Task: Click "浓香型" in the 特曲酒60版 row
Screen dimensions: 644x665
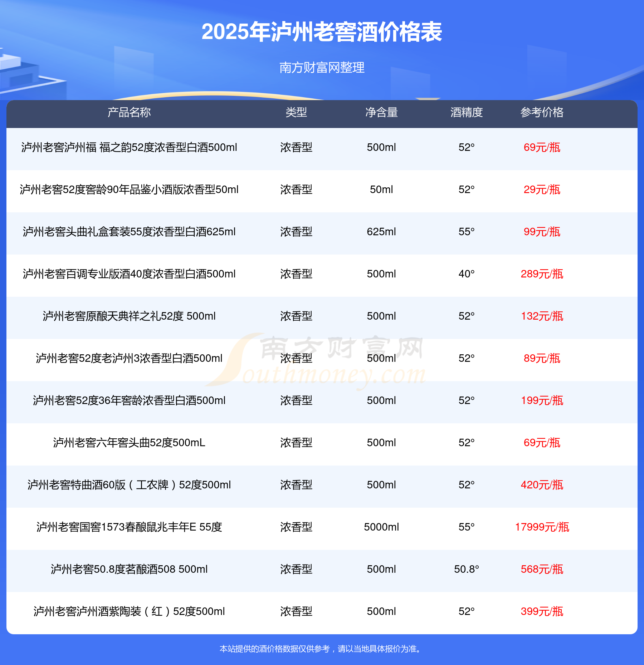Action: click(296, 485)
